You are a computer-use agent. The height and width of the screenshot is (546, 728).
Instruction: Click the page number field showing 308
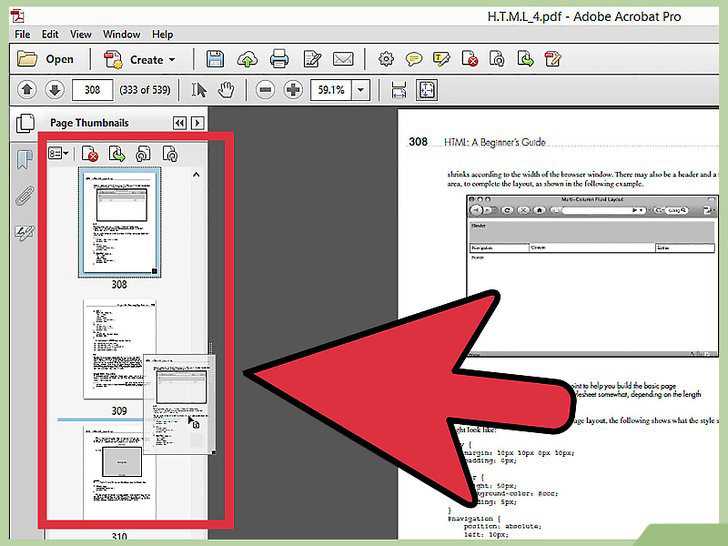(92, 90)
